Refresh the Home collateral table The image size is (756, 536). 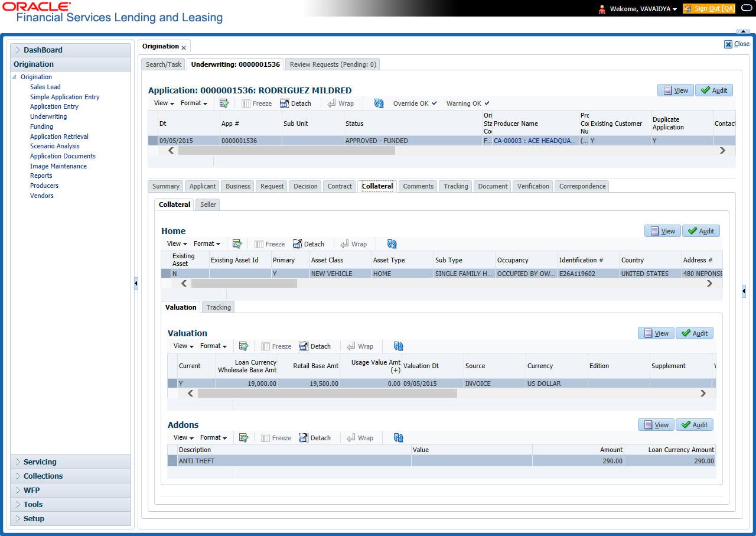tap(392, 244)
